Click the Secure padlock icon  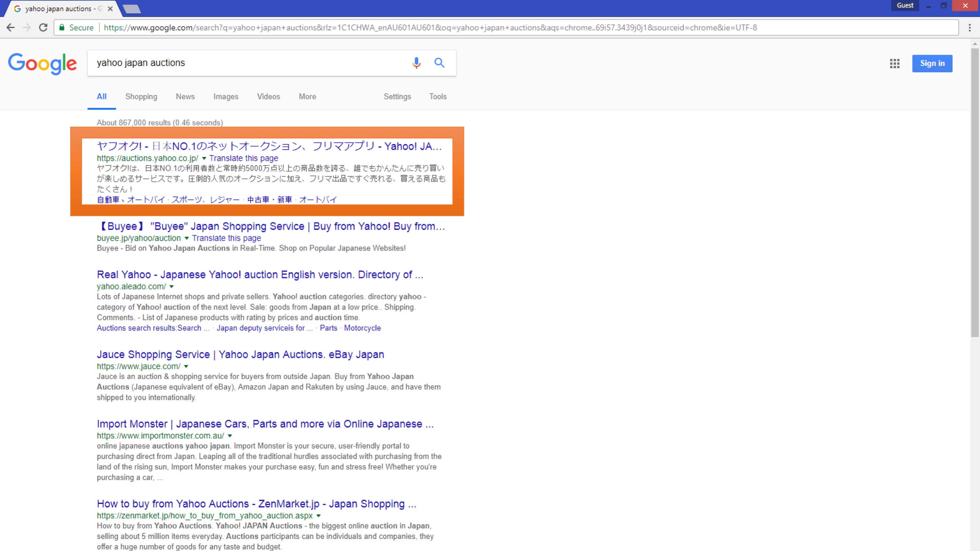tap(62, 27)
